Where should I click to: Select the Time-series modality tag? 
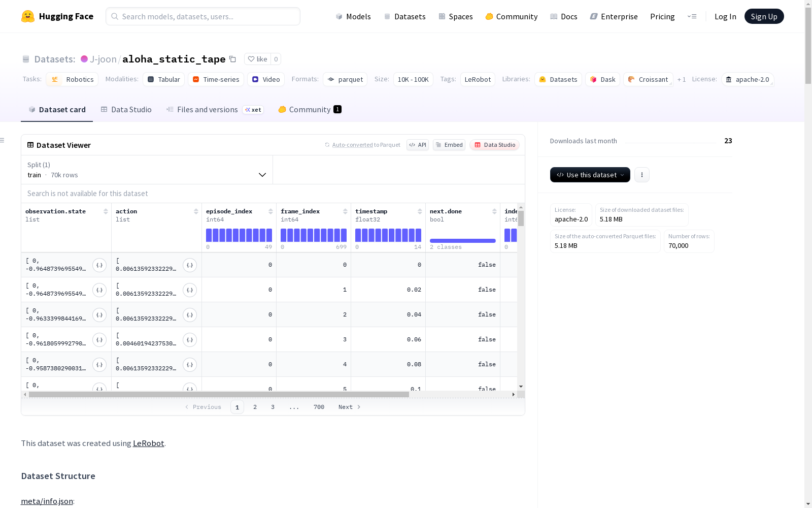(x=216, y=79)
